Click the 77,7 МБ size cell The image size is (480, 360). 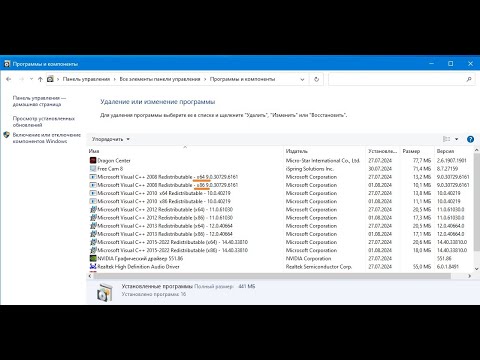422,160
